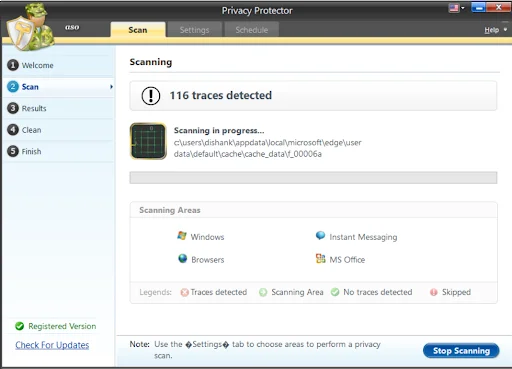This screenshot has width=512, height=369.
Task: Click the green radar scanning icon
Action: click(x=148, y=141)
